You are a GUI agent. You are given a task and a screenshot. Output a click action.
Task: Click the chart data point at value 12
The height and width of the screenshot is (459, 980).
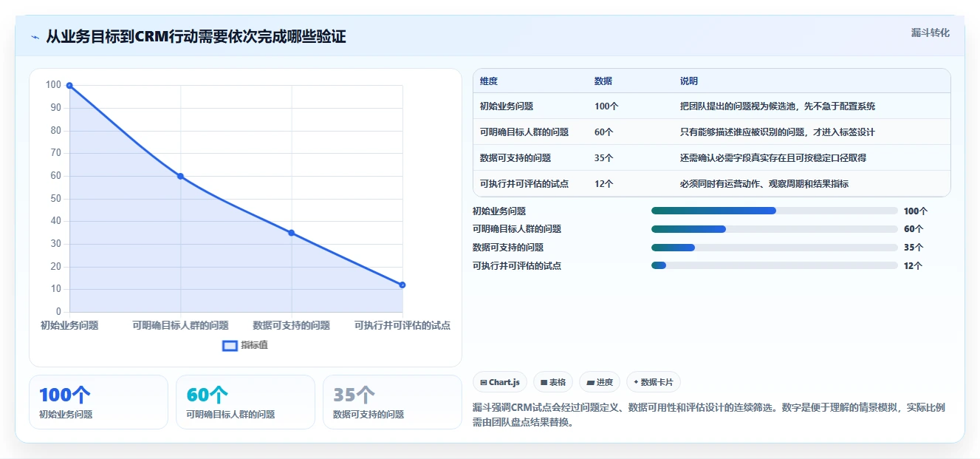402,285
